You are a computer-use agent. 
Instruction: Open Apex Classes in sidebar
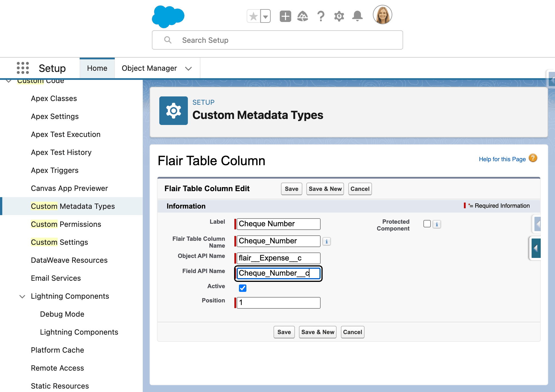click(x=54, y=98)
